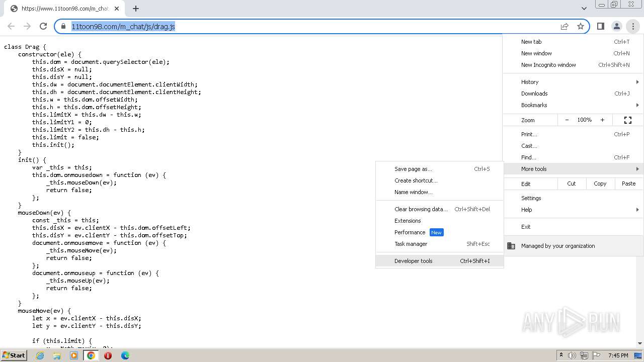Open File Explorer from the taskbar

tap(57, 355)
